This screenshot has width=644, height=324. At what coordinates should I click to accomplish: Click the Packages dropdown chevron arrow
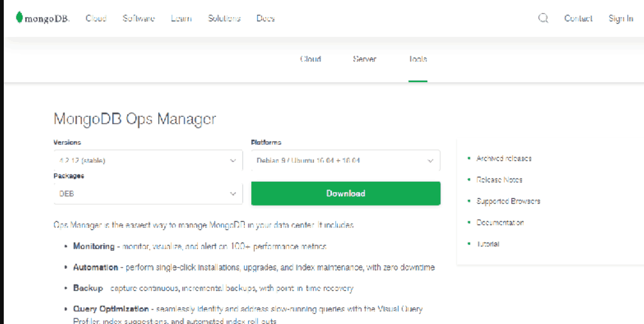(233, 194)
